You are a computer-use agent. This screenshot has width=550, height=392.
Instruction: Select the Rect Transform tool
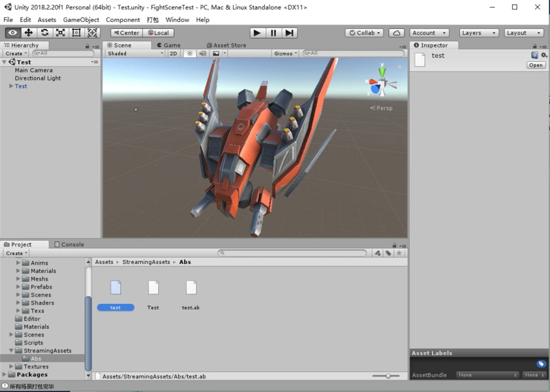point(76,32)
